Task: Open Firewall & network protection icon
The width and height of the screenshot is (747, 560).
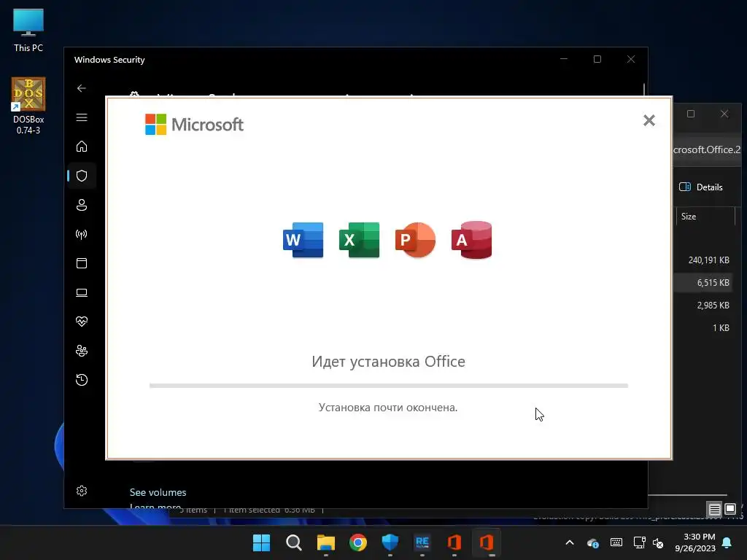Action: [82, 234]
